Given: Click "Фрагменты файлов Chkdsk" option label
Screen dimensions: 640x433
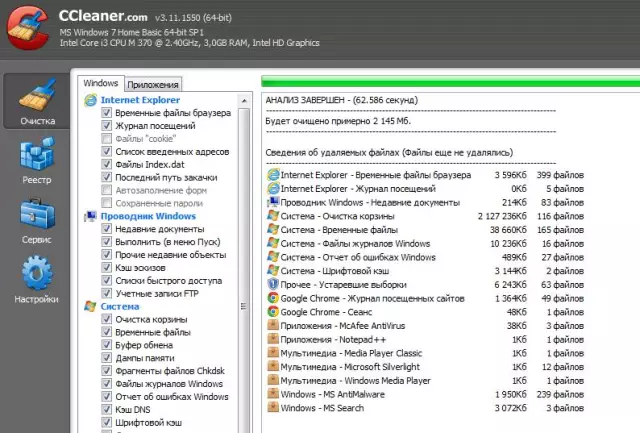Looking at the screenshot, I should click(x=170, y=371).
